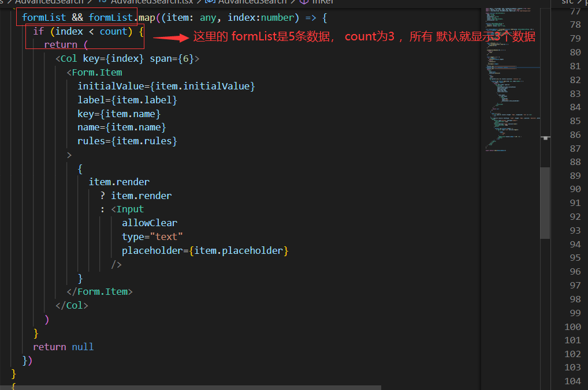Click line number 86 in right editor
Image resolution: width=588 pixels, height=390 pixels.
[x=575, y=135]
